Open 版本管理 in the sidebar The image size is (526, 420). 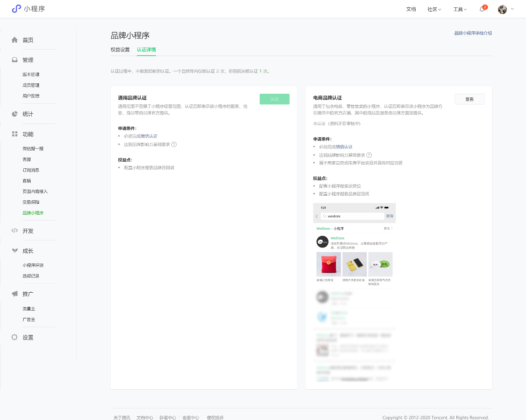(x=31, y=75)
